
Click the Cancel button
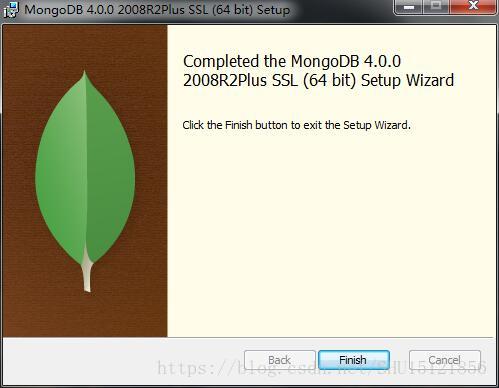(445, 360)
